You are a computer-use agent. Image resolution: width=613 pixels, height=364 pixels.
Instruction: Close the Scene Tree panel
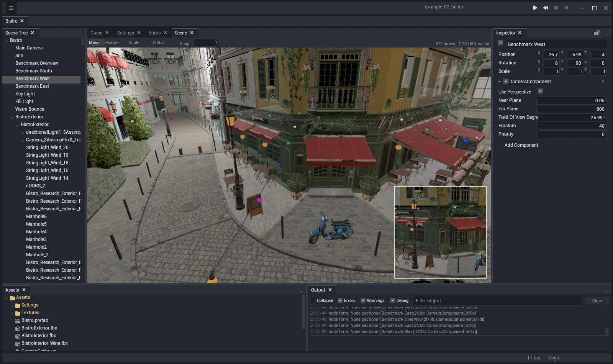tap(33, 33)
